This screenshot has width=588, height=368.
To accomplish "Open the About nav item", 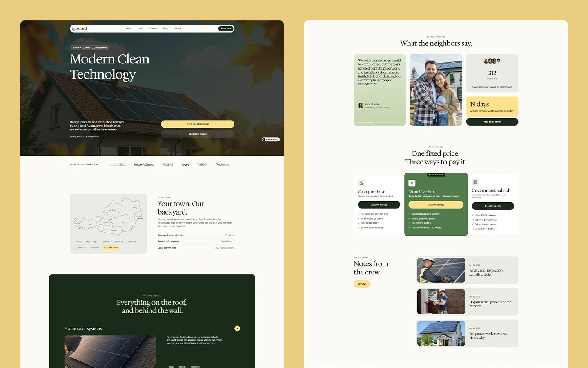I will click(x=140, y=29).
